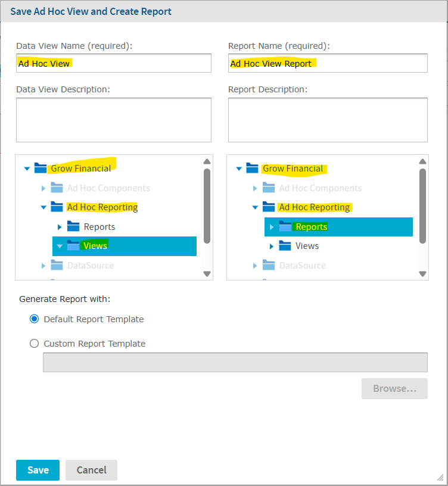Screen dimensions: 448x486
Task: Click Reports folder icon in right tree
Action: coord(285,227)
